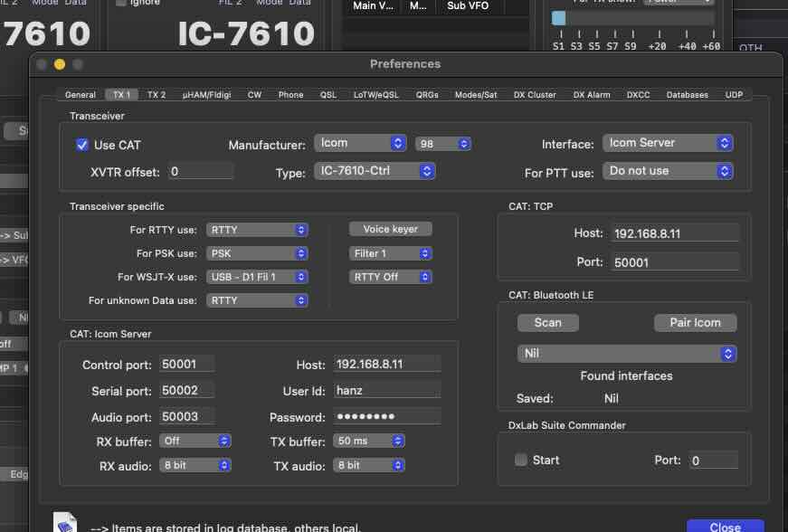Enable the DxLab Suite Commander Start checkbox

521,460
